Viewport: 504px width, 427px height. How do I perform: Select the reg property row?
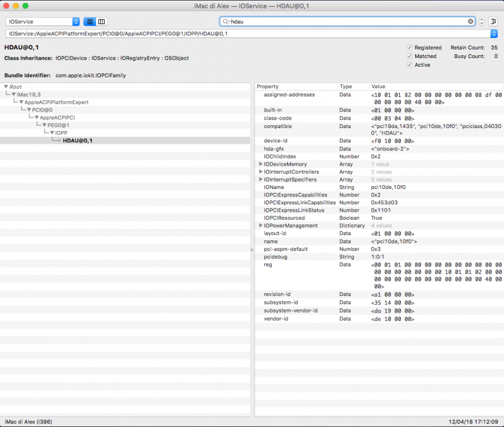click(x=379, y=276)
